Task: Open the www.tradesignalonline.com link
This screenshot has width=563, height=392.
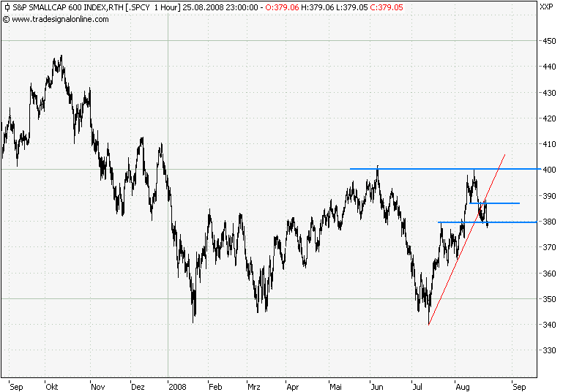Action: coord(60,19)
